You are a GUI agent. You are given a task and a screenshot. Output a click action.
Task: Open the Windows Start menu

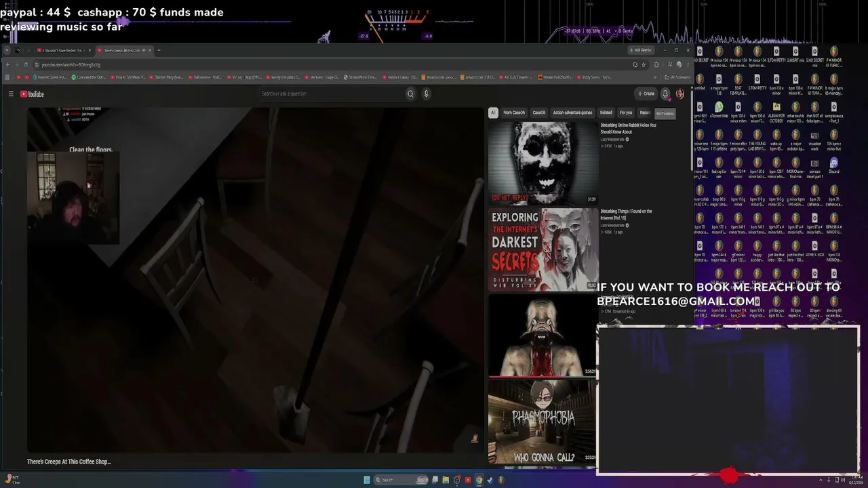pos(367,480)
